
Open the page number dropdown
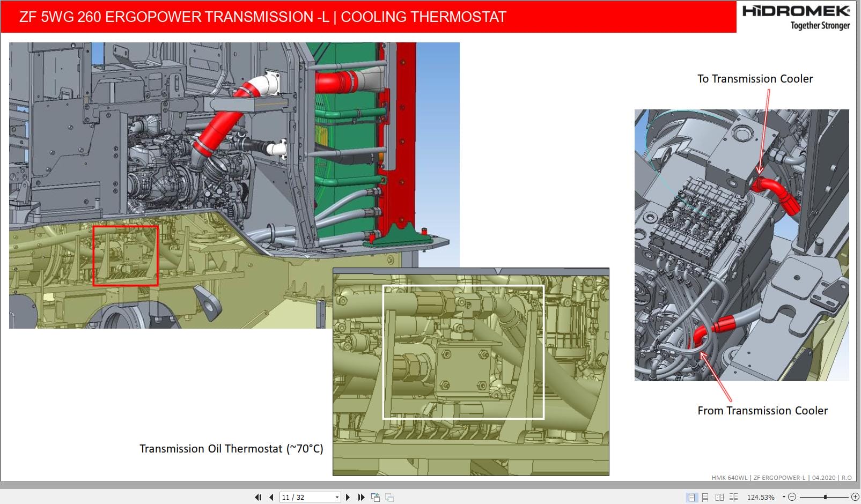pos(336,497)
